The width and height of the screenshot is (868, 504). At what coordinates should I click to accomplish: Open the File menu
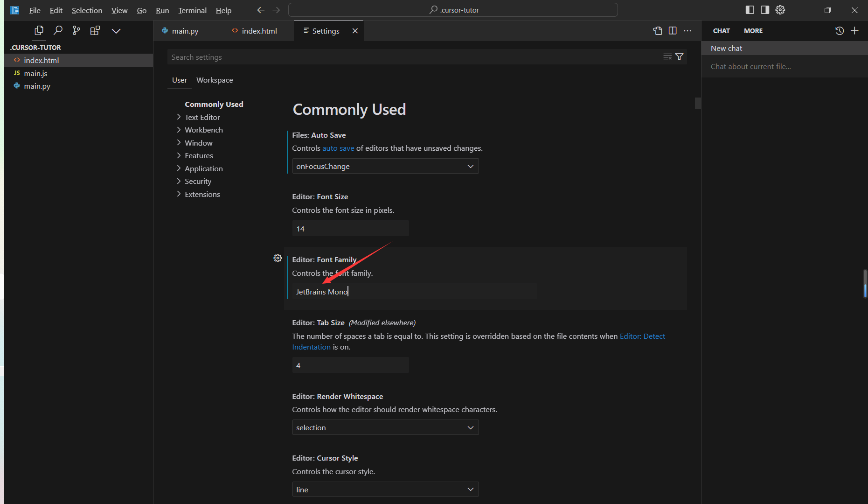pyautogui.click(x=35, y=10)
